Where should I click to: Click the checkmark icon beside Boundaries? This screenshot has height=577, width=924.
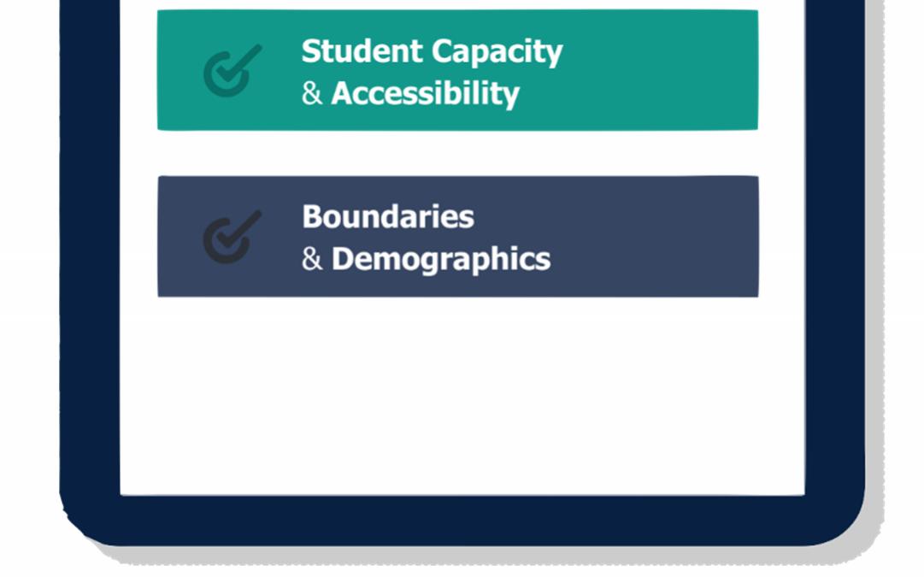pyautogui.click(x=231, y=236)
